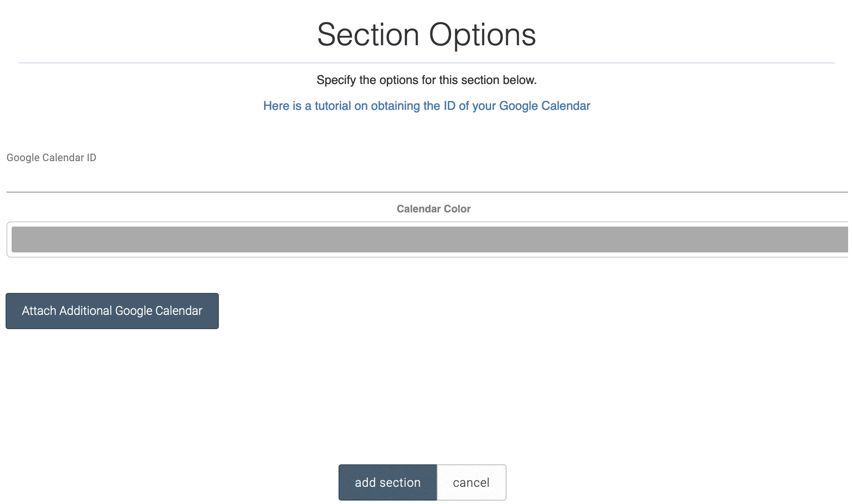Viewport: 852px width, 504px height.
Task: Click the underline of the calendar ID input
Action: pyautogui.click(x=426, y=192)
